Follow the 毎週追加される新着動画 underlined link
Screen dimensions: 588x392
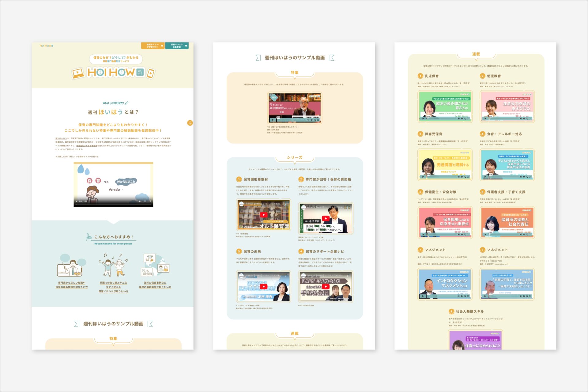pos(87,146)
